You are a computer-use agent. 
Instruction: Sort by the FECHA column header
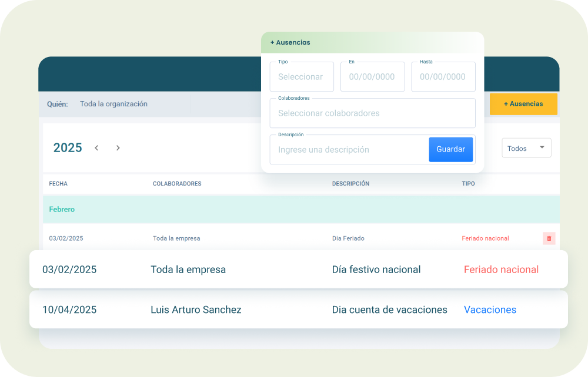[x=58, y=184]
